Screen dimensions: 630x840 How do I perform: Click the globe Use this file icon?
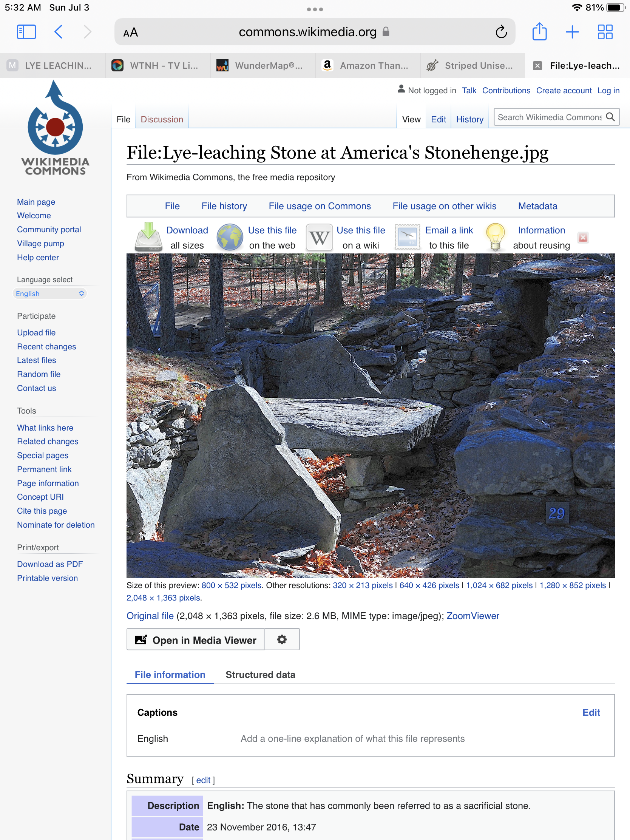coord(230,237)
